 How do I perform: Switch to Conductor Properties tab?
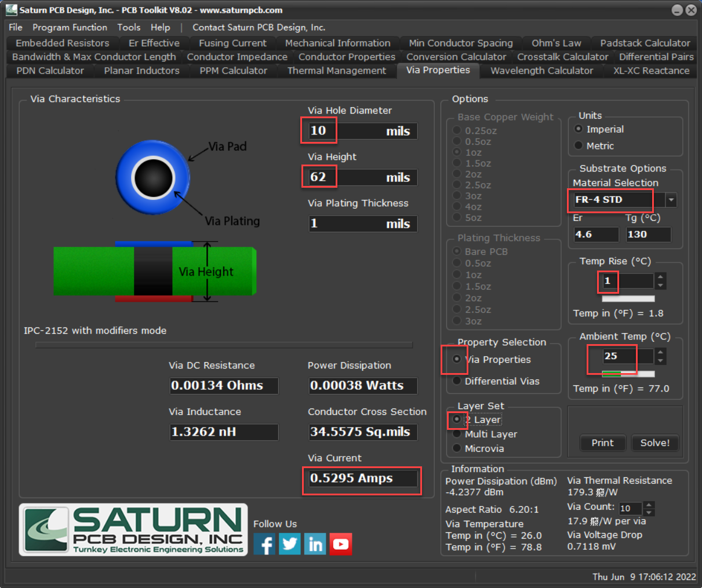(x=347, y=57)
